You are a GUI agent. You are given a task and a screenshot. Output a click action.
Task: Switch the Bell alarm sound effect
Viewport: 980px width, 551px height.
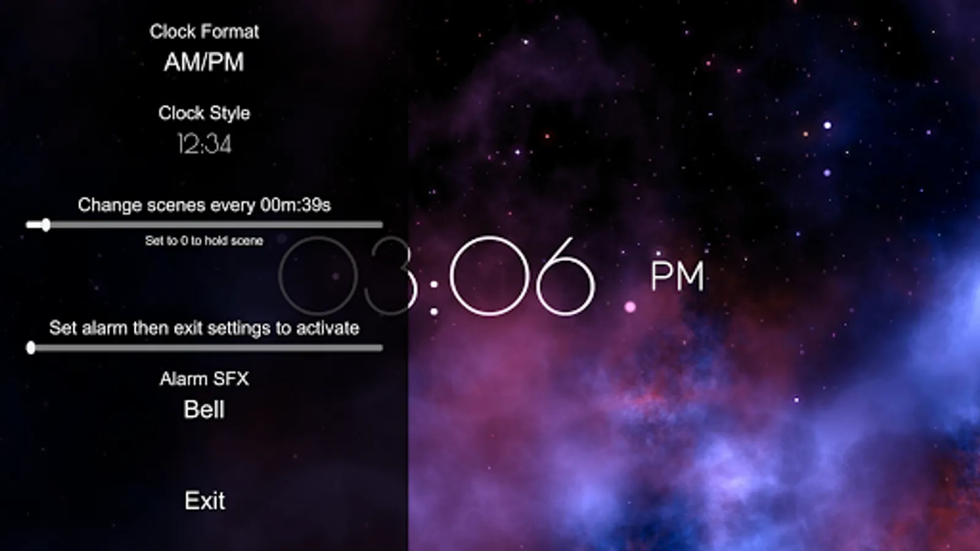point(204,410)
